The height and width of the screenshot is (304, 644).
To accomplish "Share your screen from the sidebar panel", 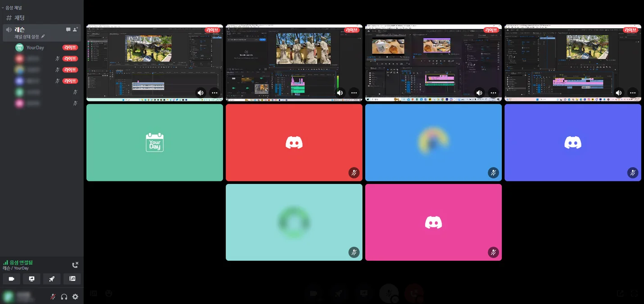I will point(32,279).
